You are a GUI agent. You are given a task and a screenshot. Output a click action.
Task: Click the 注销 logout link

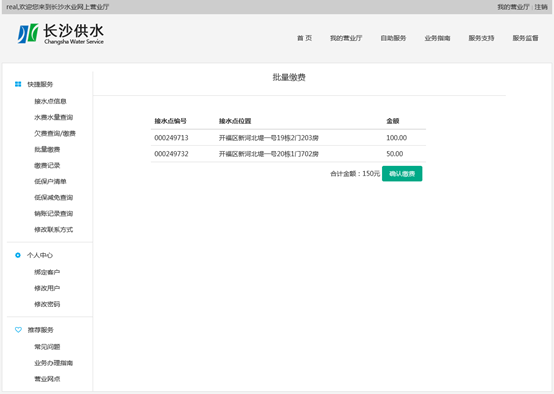(x=541, y=7)
